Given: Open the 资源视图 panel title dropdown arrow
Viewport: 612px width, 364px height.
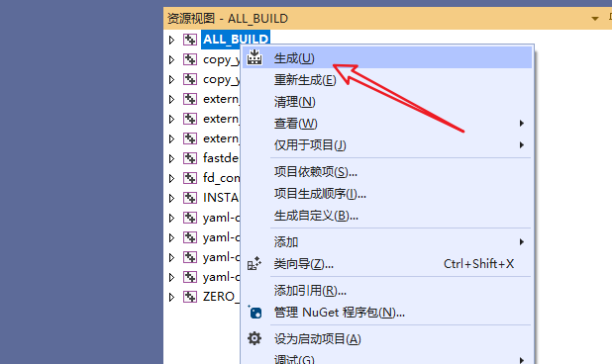Looking at the screenshot, I should click(x=595, y=19).
